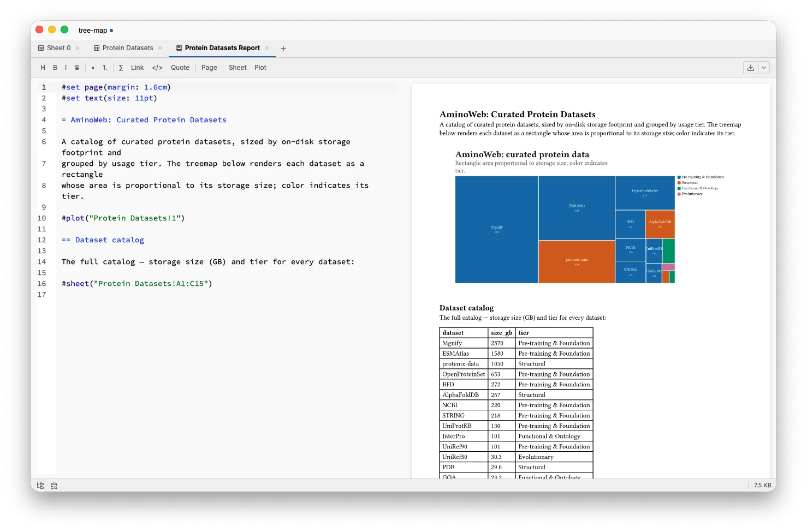Click the 'UniProtKB' dataset cell

coord(464,426)
